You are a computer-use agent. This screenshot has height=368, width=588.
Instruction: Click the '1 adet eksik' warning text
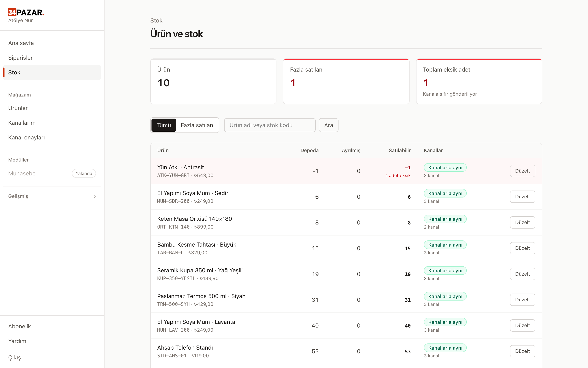pyautogui.click(x=398, y=175)
